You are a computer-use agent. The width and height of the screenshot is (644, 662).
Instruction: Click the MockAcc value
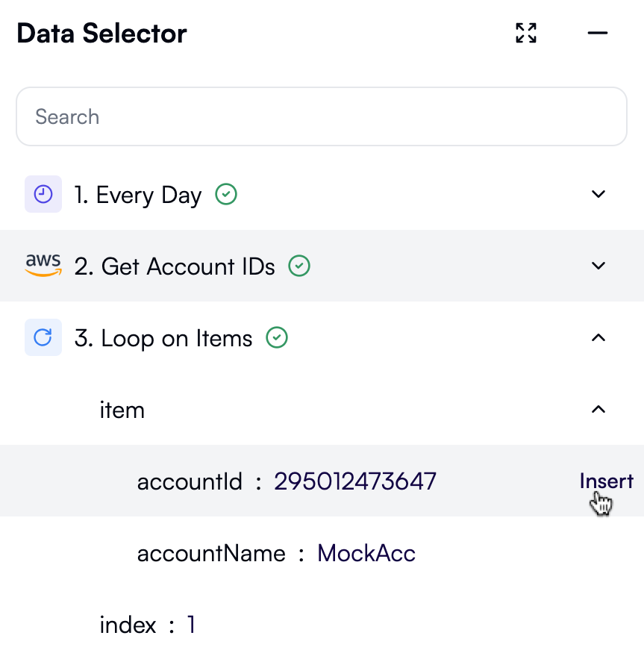click(366, 553)
